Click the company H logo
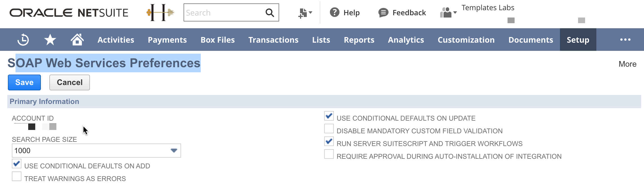644x187 pixels. click(160, 12)
